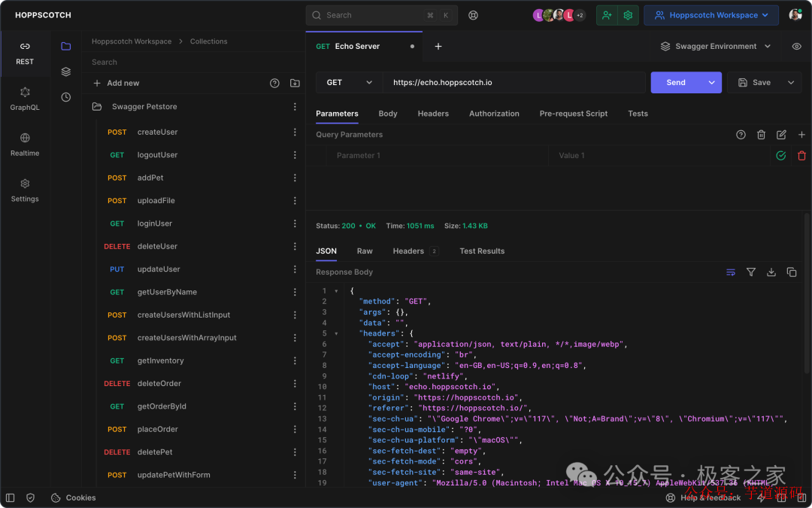Click the shield interceptor icon in footer
The height and width of the screenshot is (508, 812).
[x=31, y=497]
